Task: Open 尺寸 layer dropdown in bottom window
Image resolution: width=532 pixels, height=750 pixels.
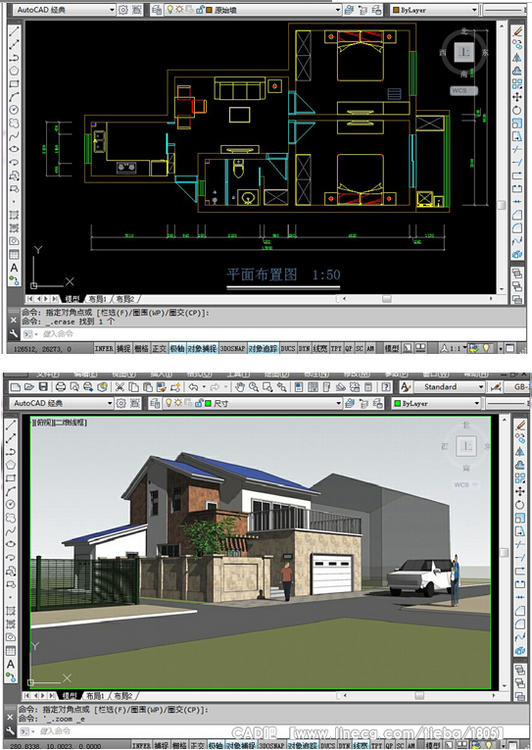Action: click(252, 403)
